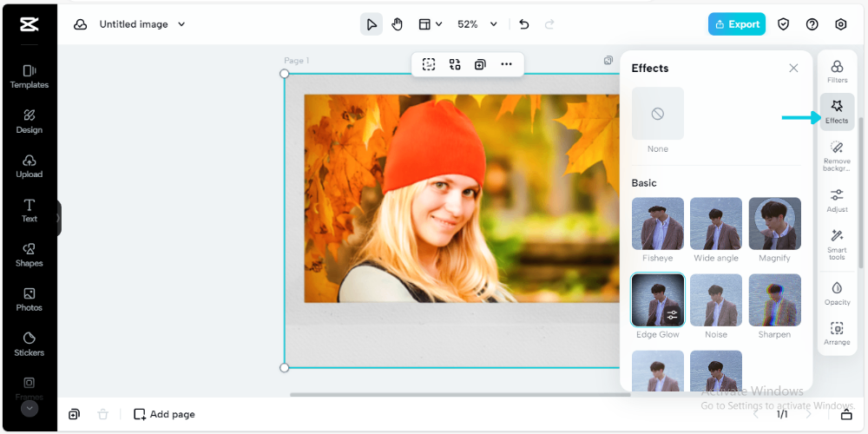The height and width of the screenshot is (434, 868).
Task: Open the Shapes sidebar panel
Action: tap(29, 253)
